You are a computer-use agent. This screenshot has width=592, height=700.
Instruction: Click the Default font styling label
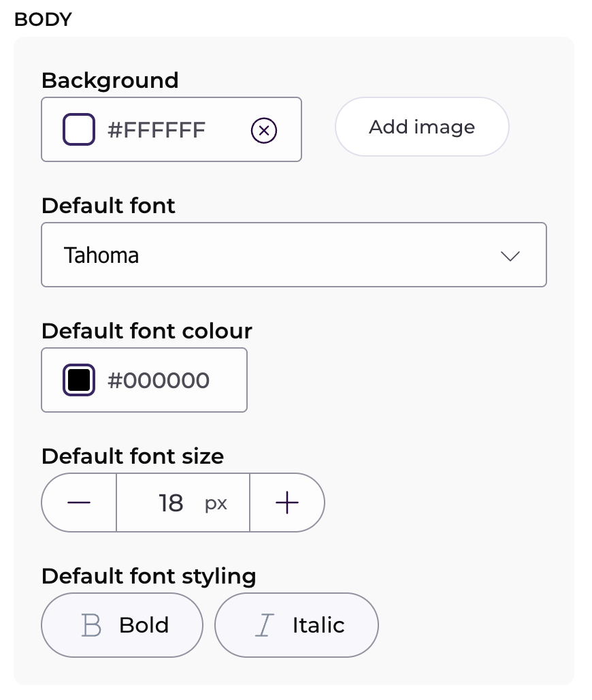tap(148, 576)
